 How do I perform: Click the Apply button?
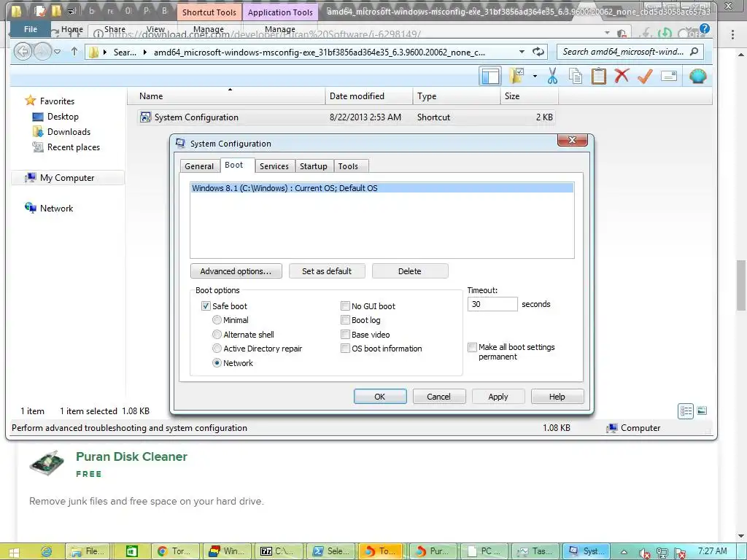click(498, 397)
